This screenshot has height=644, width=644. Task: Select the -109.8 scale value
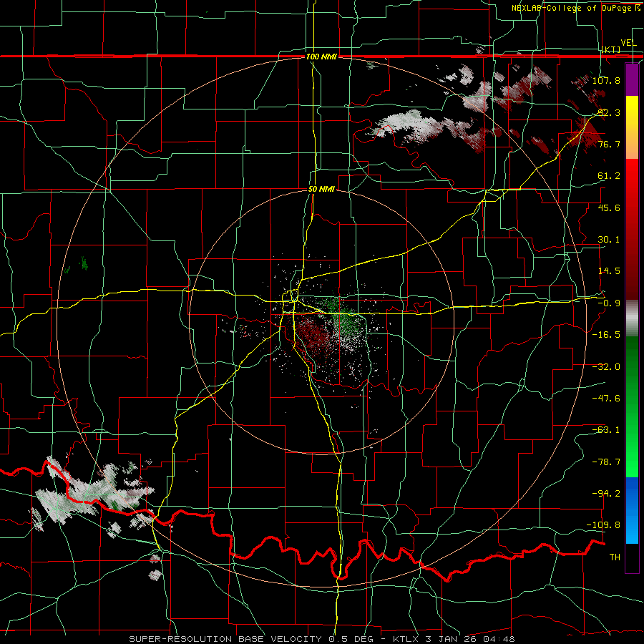click(x=604, y=525)
